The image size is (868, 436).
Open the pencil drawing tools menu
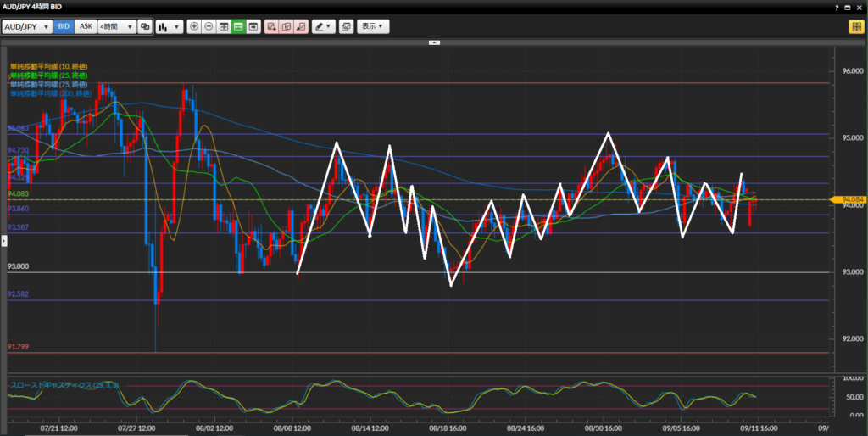pyautogui.click(x=323, y=26)
